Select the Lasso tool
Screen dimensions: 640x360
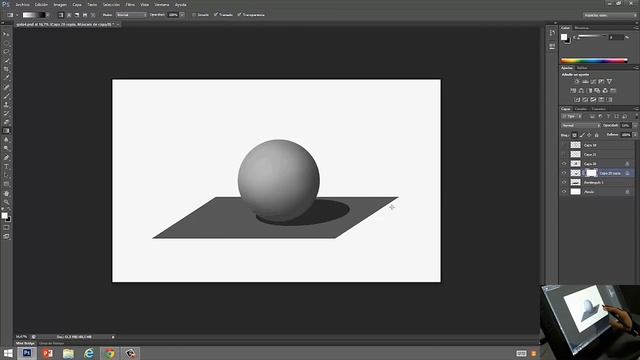6,52
